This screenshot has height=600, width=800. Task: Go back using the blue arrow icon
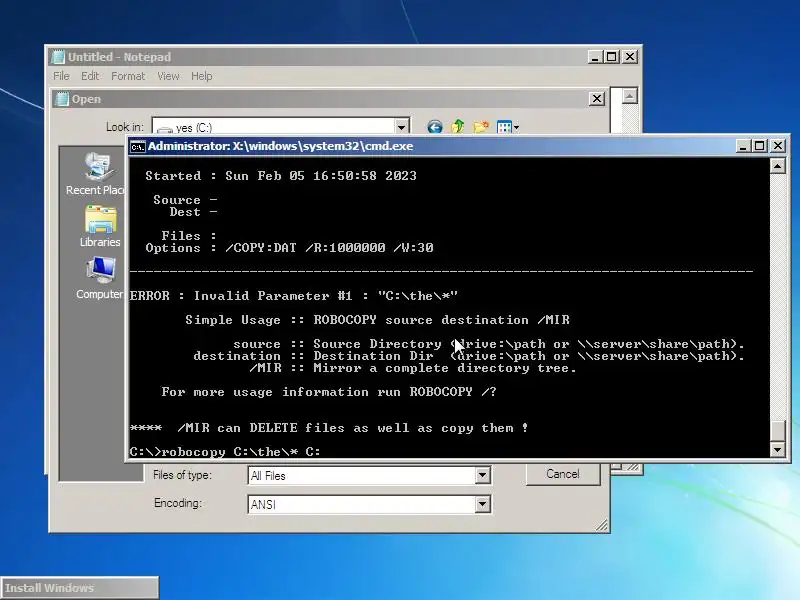pyautogui.click(x=435, y=127)
